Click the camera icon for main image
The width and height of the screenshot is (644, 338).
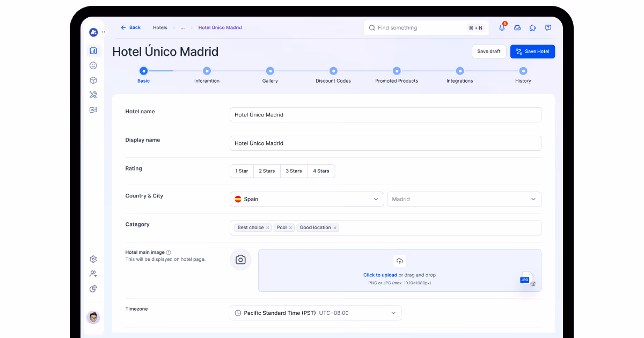pos(240,260)
